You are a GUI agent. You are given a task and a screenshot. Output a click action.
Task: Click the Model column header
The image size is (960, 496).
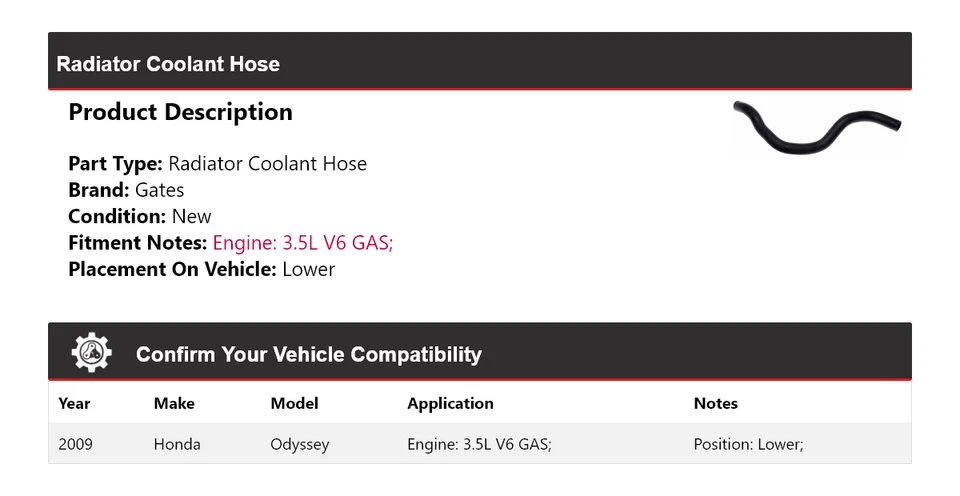click(294, 403)
